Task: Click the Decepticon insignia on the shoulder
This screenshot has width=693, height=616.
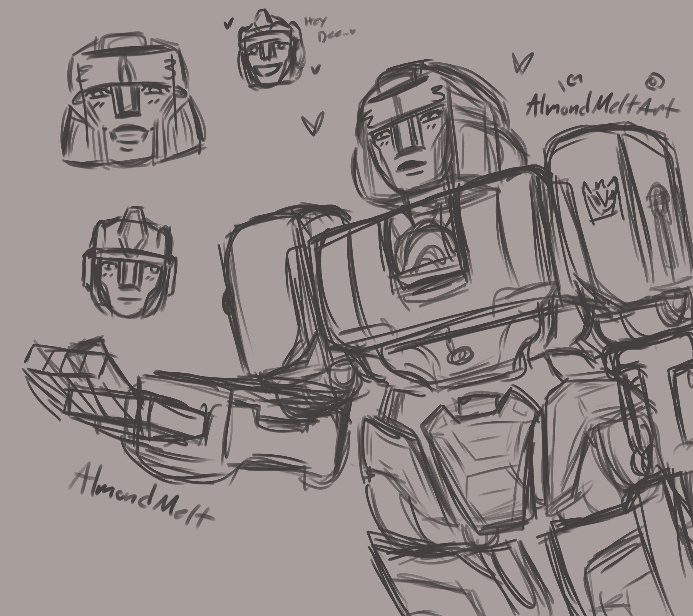Action: tap(601, 200)
